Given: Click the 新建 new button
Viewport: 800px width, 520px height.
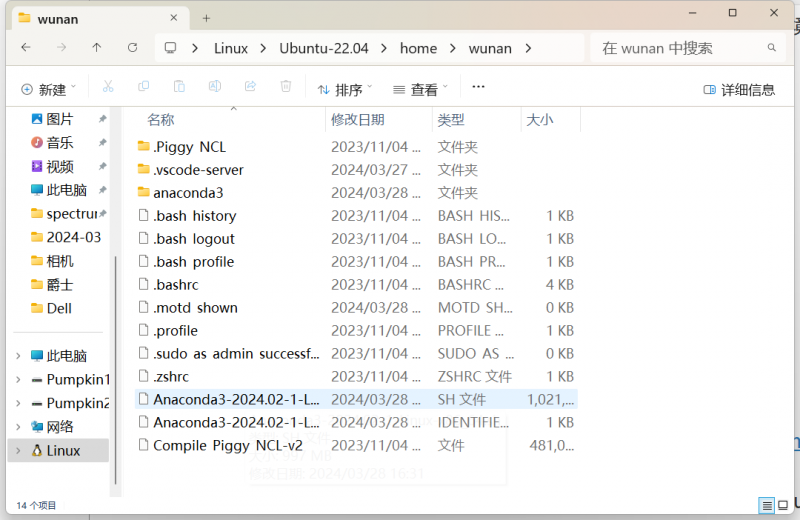Looking at the screenshot, I should tap(47, 89).
